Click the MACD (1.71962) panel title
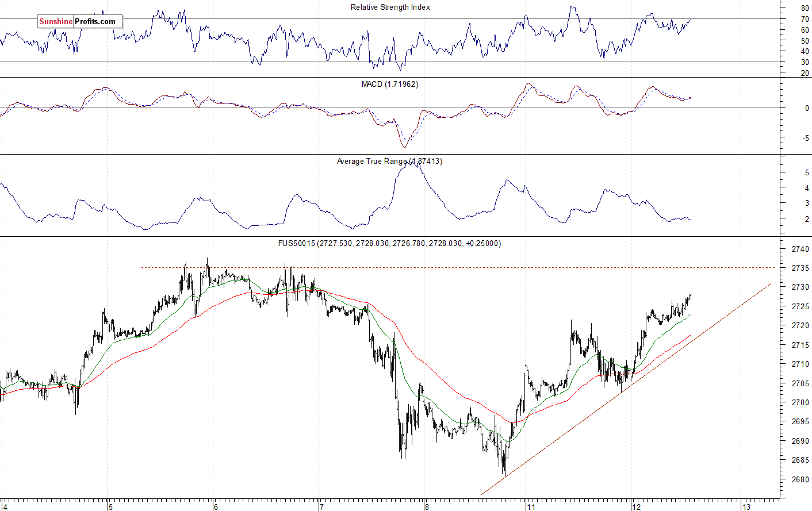The height and width of the screenshot is (511, 812). point(390,84)
